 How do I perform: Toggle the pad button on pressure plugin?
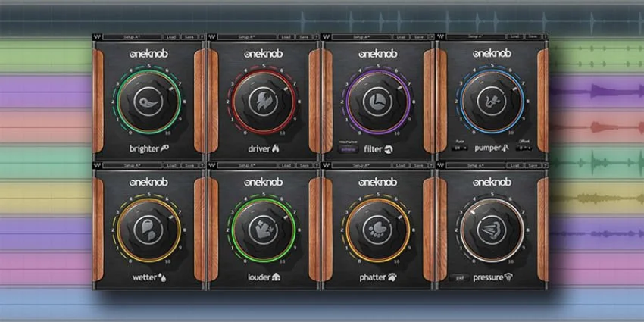[459, 277]
